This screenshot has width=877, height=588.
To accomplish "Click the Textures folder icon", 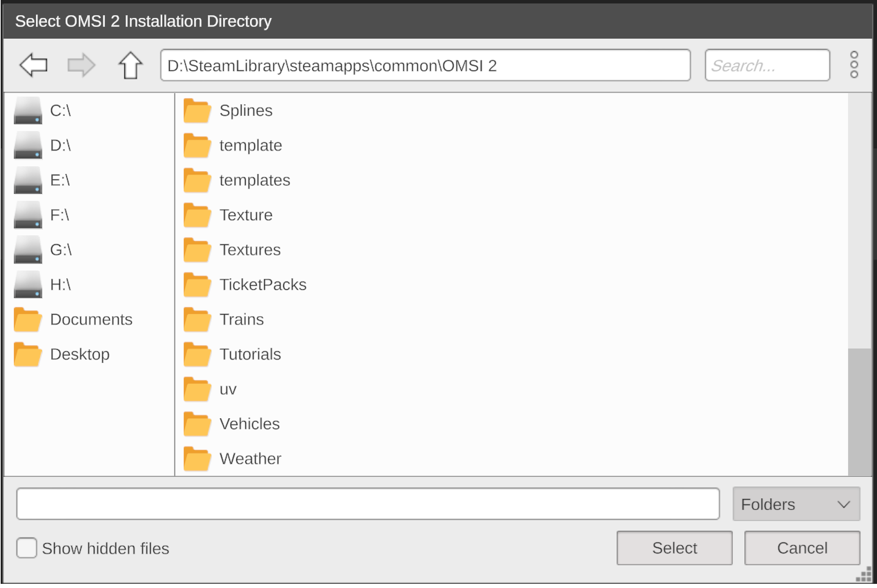I will [197, 250].
